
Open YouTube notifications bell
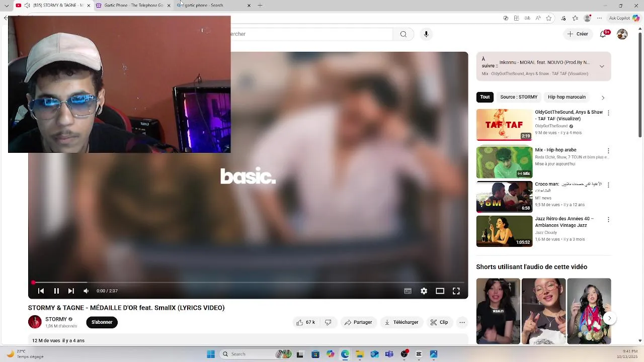coord(603,34)
